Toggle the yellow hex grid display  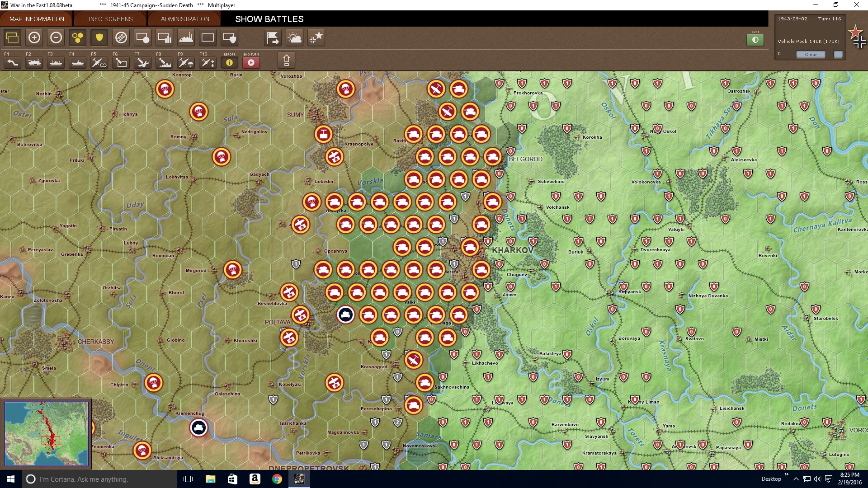point(78,38)
